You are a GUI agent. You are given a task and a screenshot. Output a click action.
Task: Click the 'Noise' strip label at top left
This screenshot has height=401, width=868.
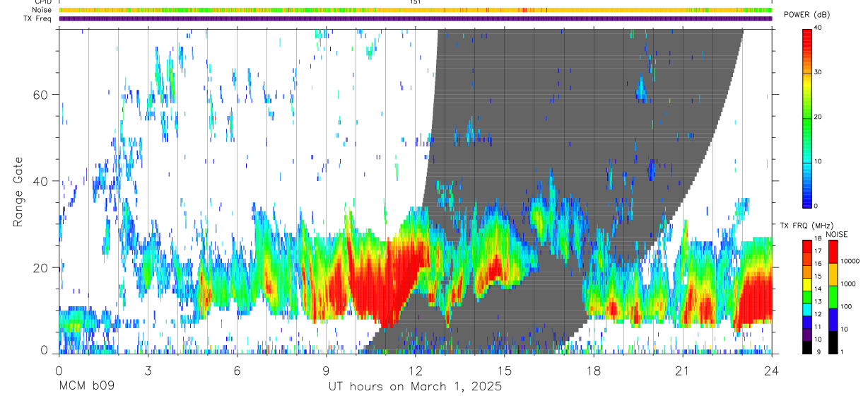pyautogui.click(x=42, y=10)
